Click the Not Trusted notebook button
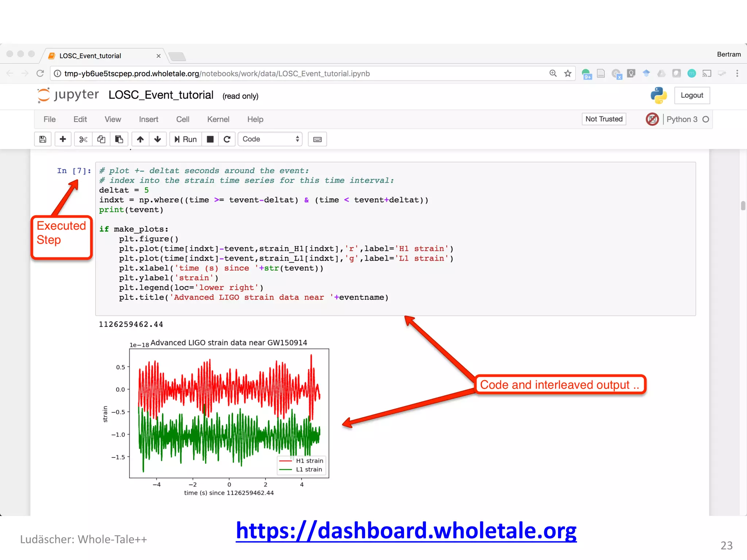 pos(604,119)
